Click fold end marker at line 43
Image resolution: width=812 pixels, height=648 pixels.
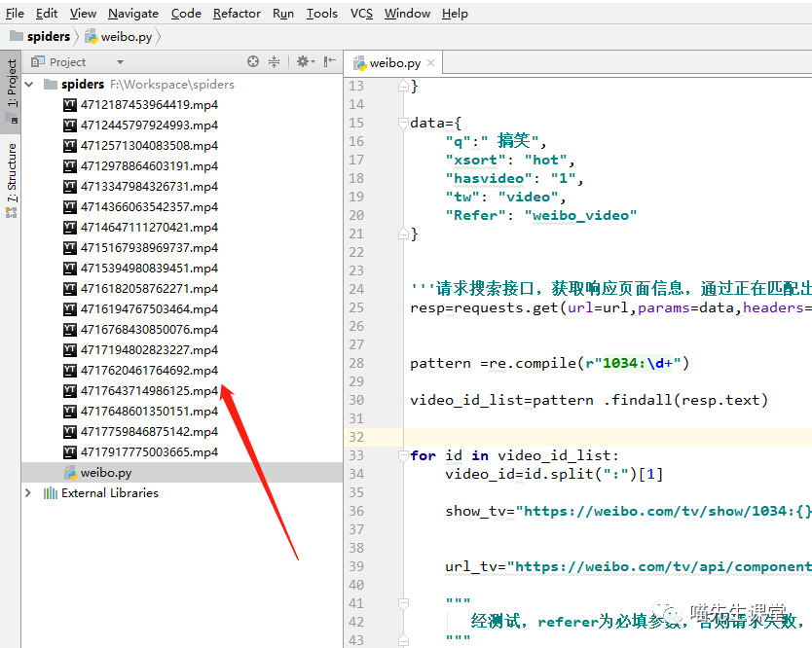click(403, 640)
